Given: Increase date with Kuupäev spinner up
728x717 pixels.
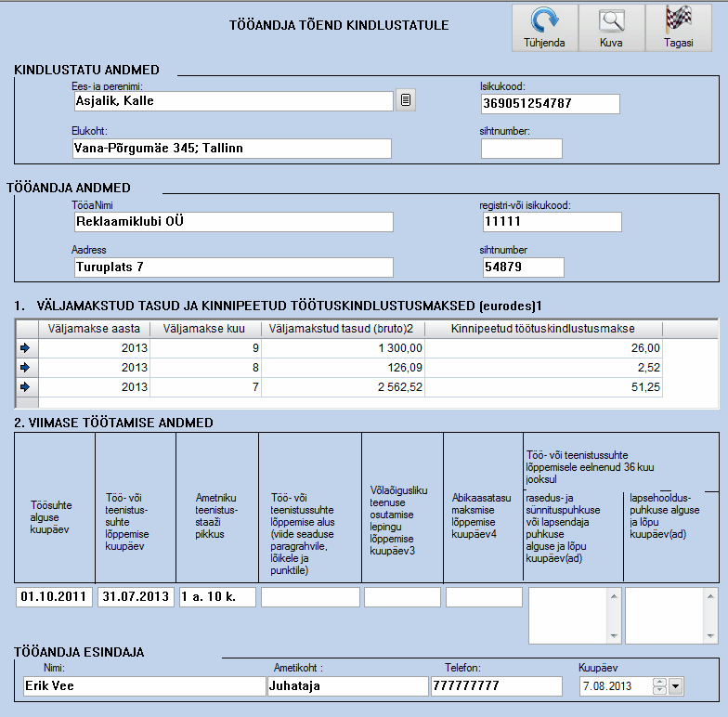Looking at the screenshot, I should (x=659, y=682).
